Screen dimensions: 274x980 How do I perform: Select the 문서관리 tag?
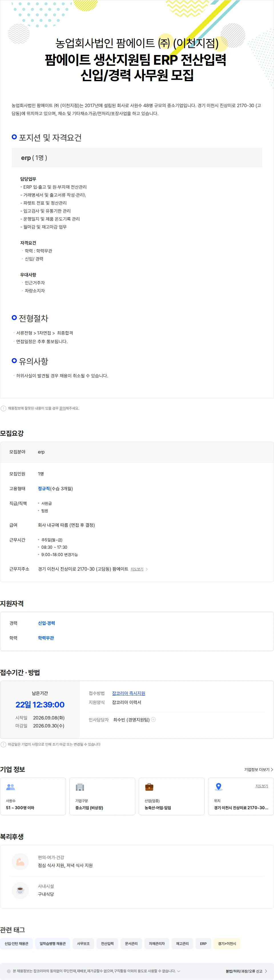point(131,944)
